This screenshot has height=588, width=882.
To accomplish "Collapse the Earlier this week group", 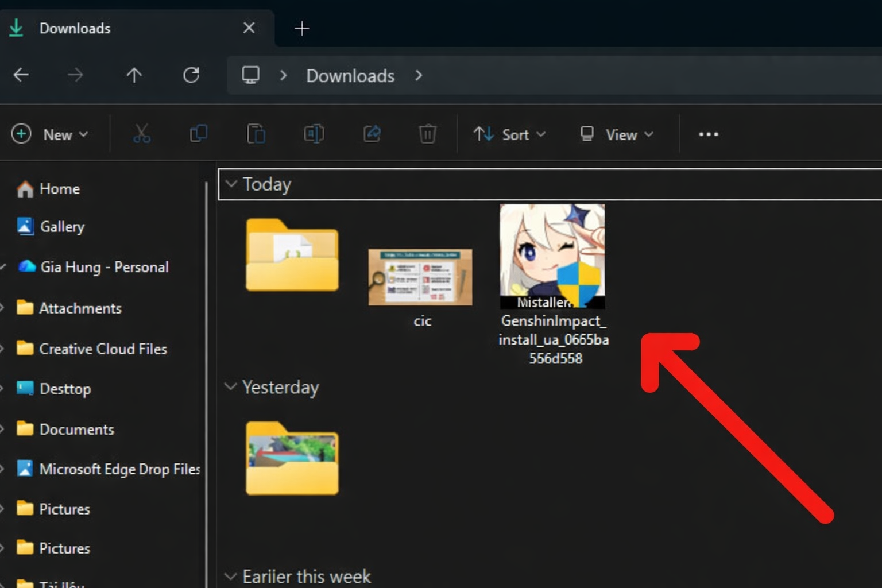I will [x=231, y=576].
